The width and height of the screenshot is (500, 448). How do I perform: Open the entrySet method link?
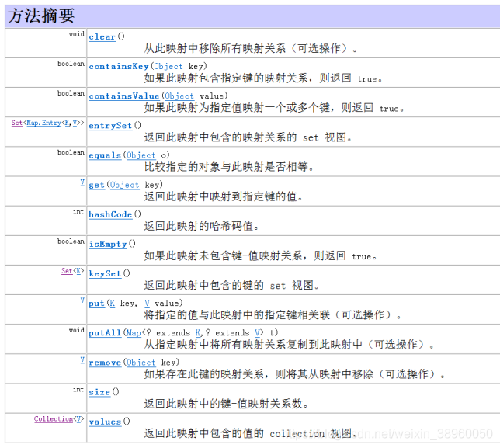coord(110,126)
